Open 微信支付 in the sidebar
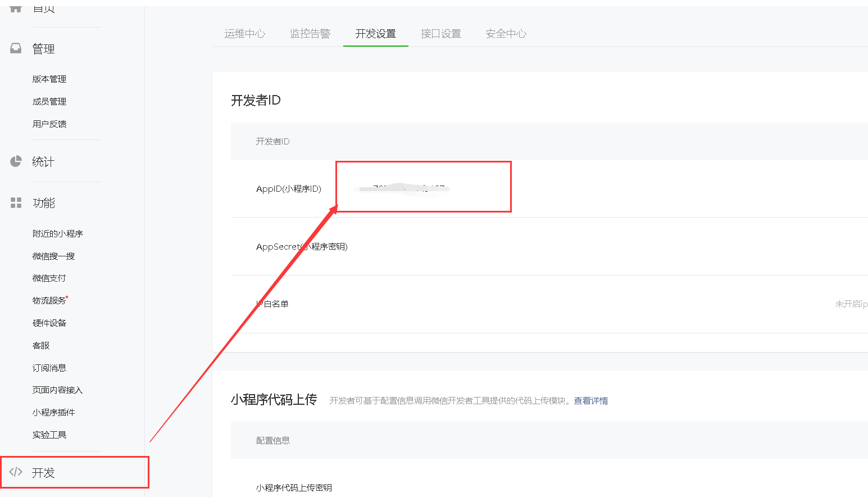 point(49,278)
